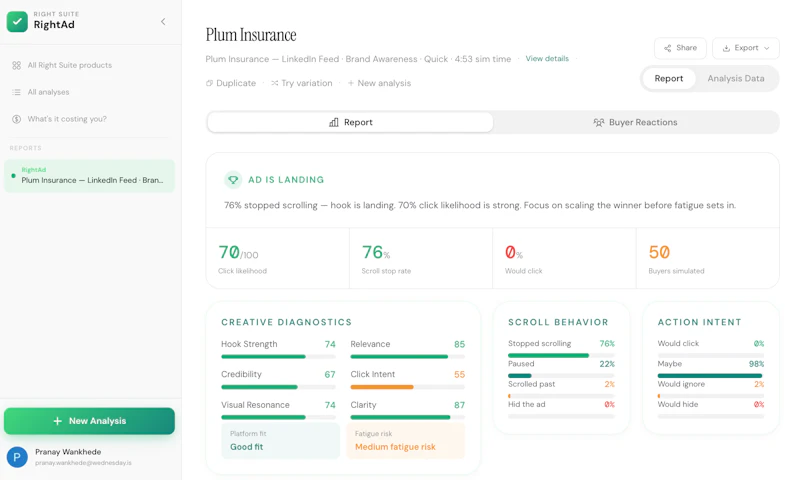Viewport: 800px width, 480px height.
Task: Click the Duplicate icon link
Action: (231, 83)
